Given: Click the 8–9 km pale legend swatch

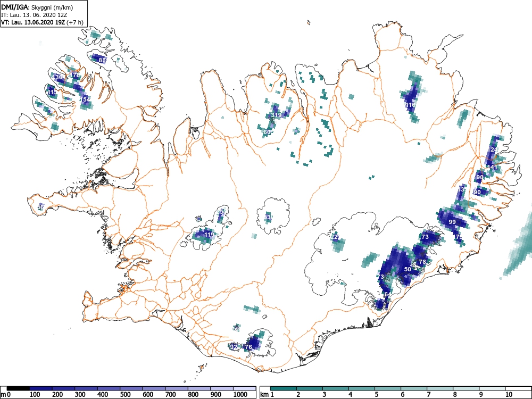Looking at the screenshot, I should (466, 388).
